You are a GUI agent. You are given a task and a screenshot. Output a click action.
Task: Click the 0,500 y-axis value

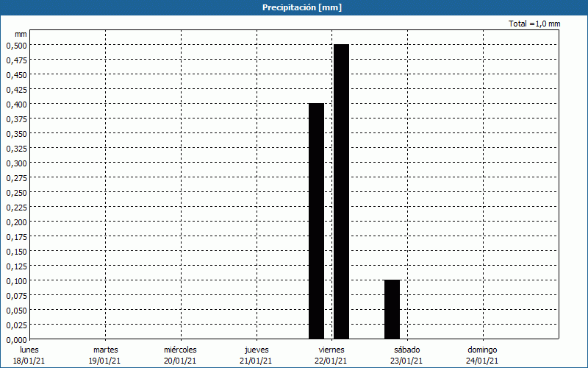tap(17, 45)
